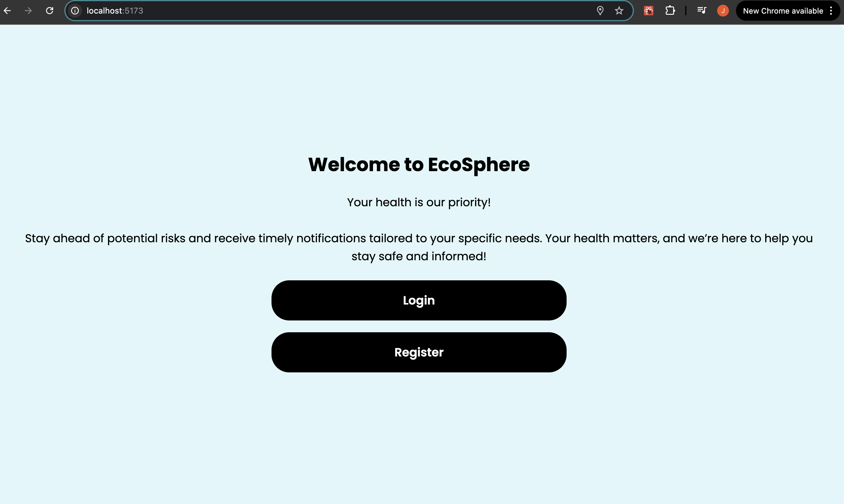Open the Extensions puzzle menu
This screenshot has width=844, height=504.
[670, 11]
